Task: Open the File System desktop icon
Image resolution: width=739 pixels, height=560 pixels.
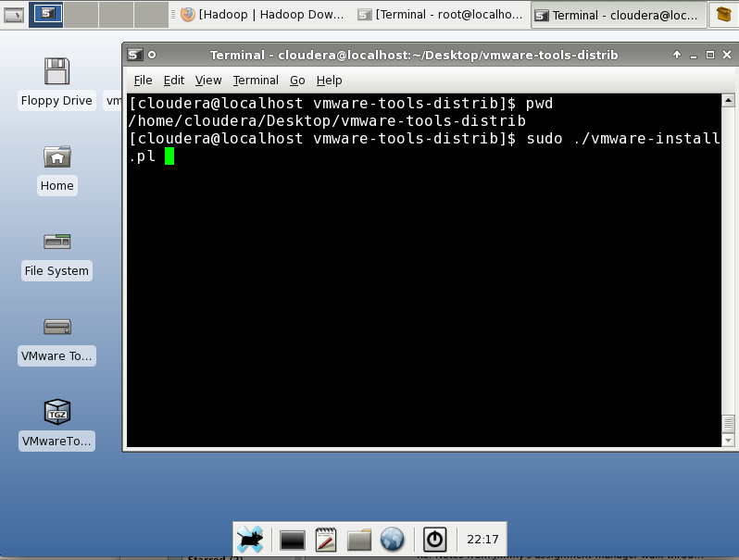Action: click(x=57, y=242)
